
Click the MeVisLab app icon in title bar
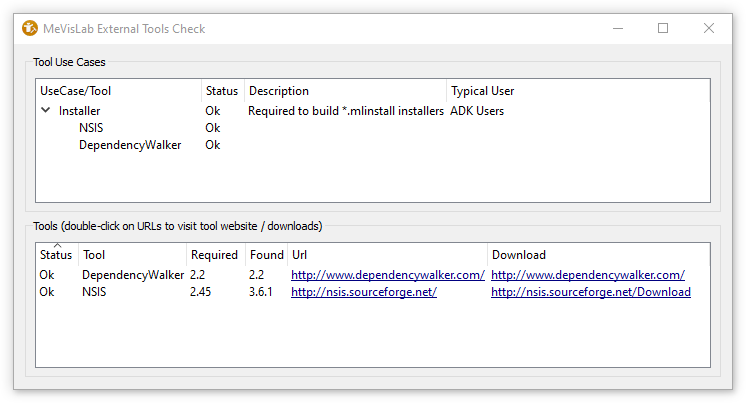point(30,29)
